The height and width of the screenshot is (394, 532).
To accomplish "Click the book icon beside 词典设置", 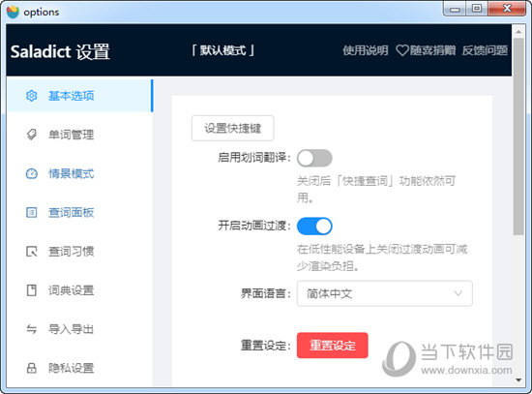I will point(32,290).
